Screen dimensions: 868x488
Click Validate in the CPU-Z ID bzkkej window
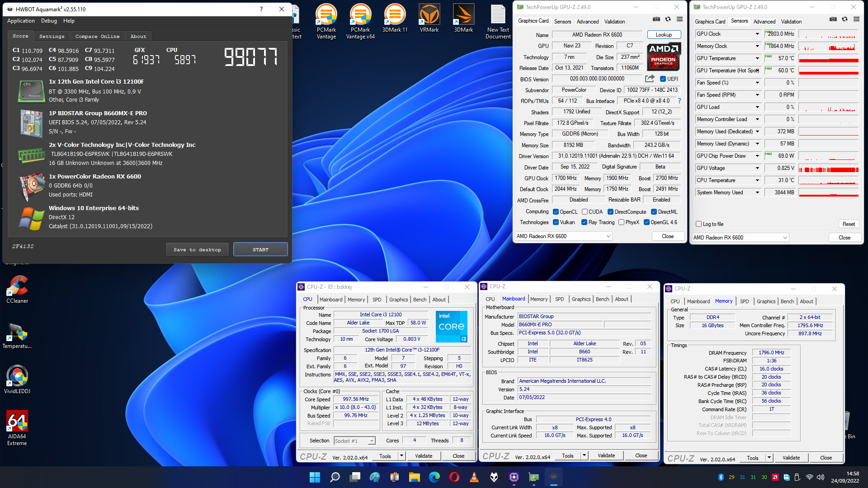pyautogui.click(x=424, y=456)
